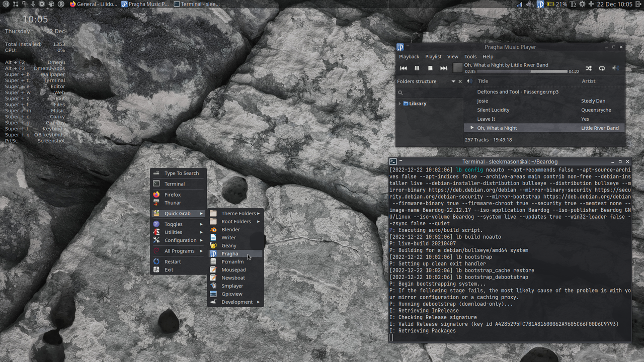Select the Silent Lucidity track

[x=544, y=110]
